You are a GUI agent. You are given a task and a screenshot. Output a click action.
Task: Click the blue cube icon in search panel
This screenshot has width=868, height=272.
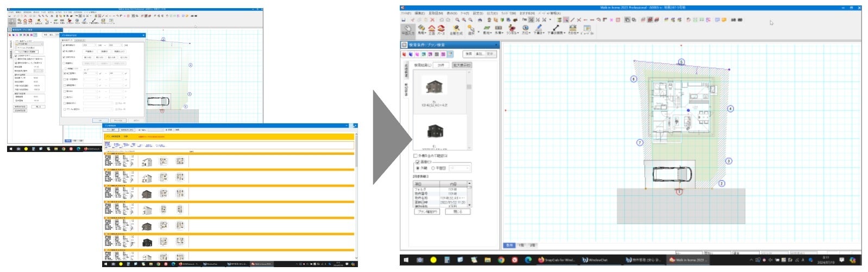[410, 54]
